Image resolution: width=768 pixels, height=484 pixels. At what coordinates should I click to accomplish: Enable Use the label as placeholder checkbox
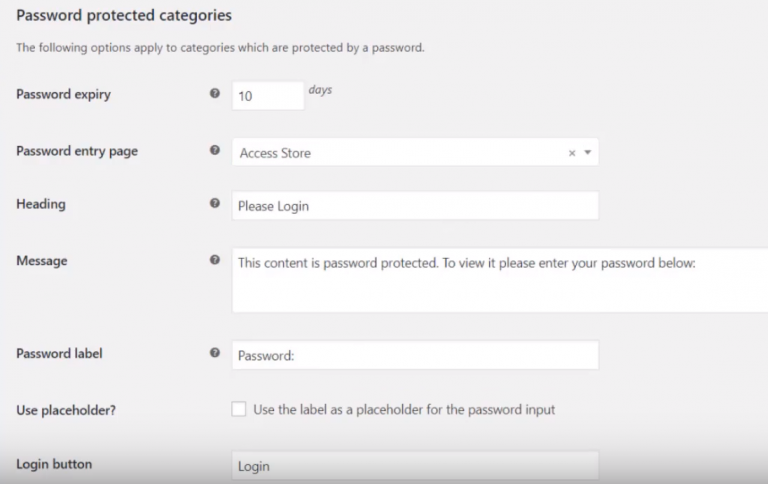239,409
